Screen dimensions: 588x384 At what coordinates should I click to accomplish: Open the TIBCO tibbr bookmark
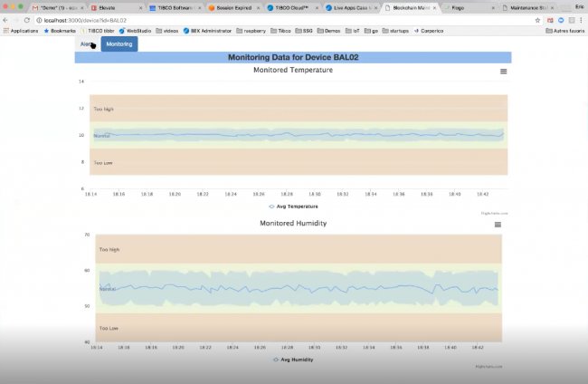[x=98, y=31]
